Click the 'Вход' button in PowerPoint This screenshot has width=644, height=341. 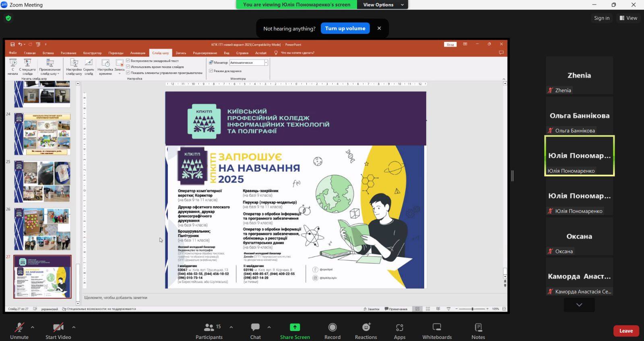(450, 44)
